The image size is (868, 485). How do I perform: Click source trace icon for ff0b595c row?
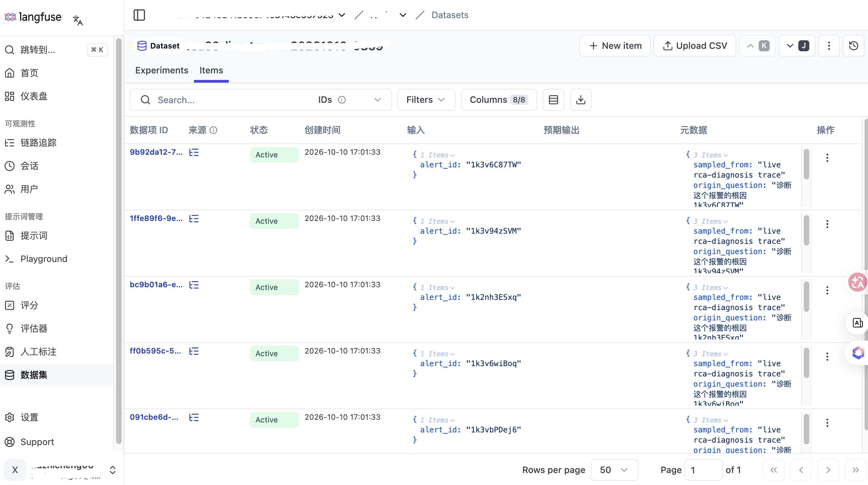point(194,351)
